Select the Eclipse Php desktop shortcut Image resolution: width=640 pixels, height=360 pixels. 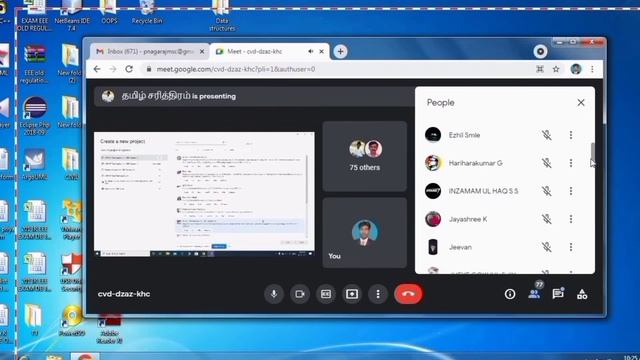click(x=35, y=116)
